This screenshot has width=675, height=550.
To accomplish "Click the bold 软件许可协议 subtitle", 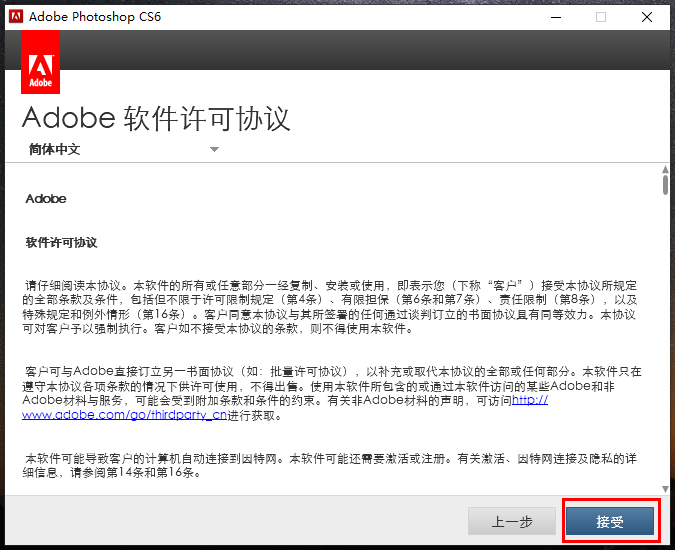I will (62, 243).
